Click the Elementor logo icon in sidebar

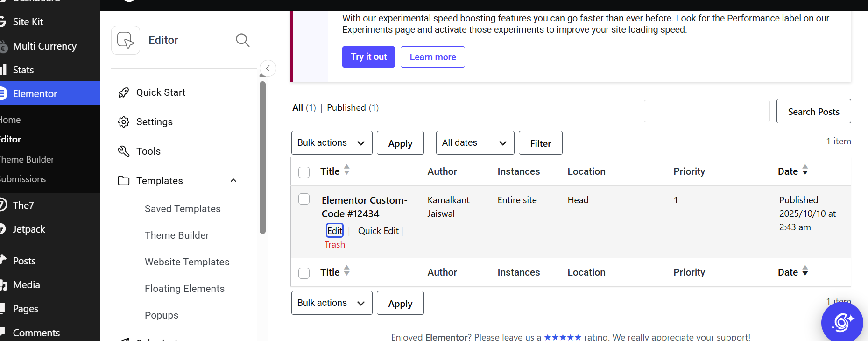[3, 93]
